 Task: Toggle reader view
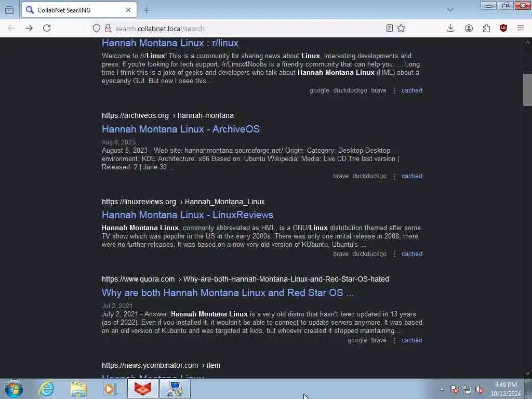coord(390,29)
